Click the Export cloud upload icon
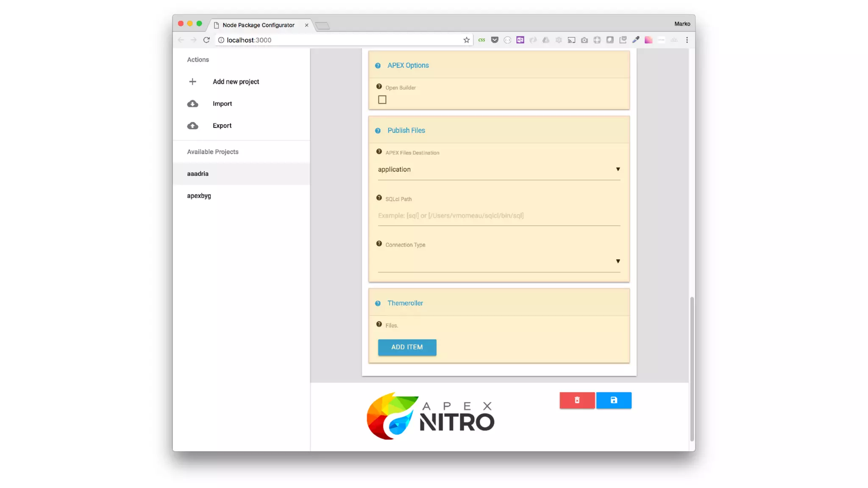 193,126
